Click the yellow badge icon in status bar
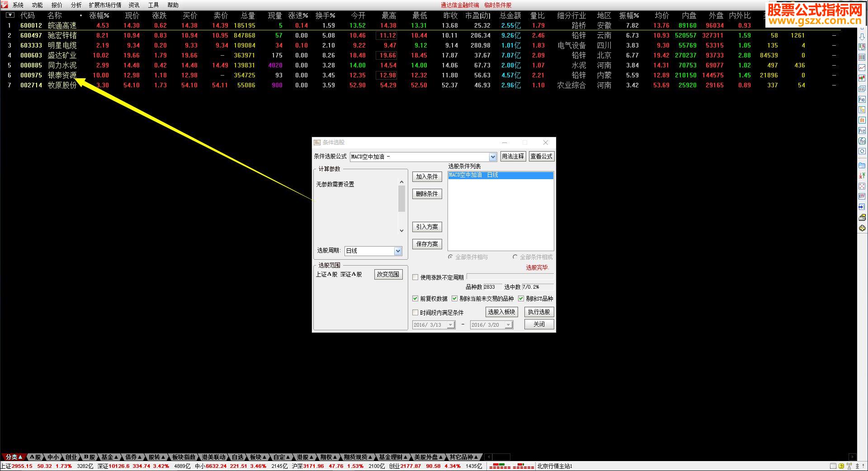 pos(841,466)
